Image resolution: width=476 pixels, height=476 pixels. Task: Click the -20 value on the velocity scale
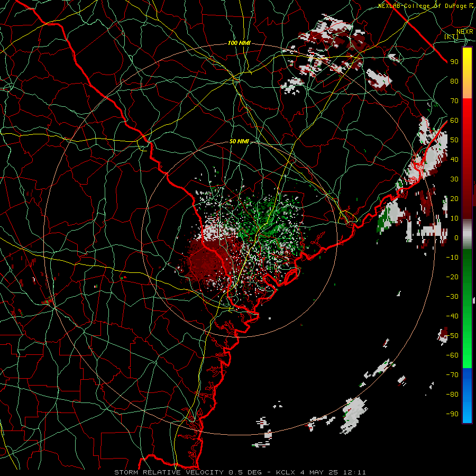point(452,277)
